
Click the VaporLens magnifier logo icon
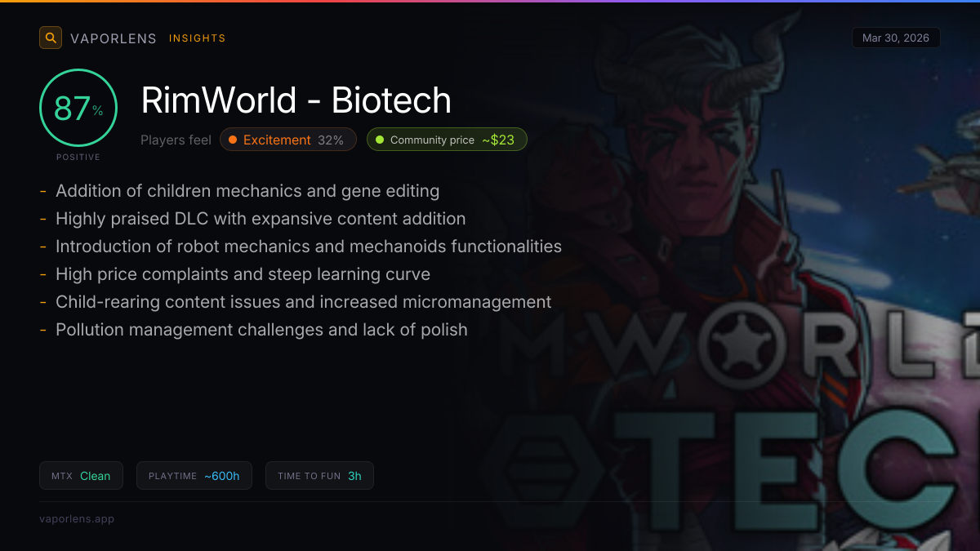tap(51, 38)
